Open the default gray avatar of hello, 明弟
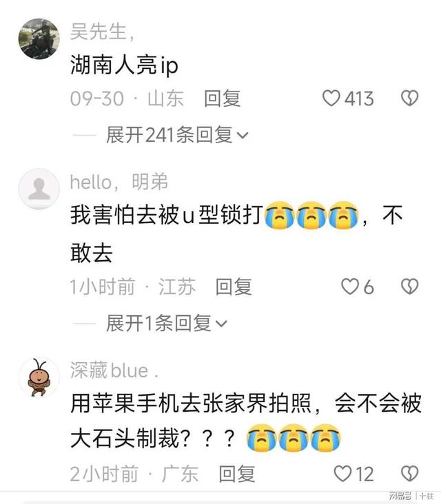This screenshot has width=441, height=504. tap(39, 189)
